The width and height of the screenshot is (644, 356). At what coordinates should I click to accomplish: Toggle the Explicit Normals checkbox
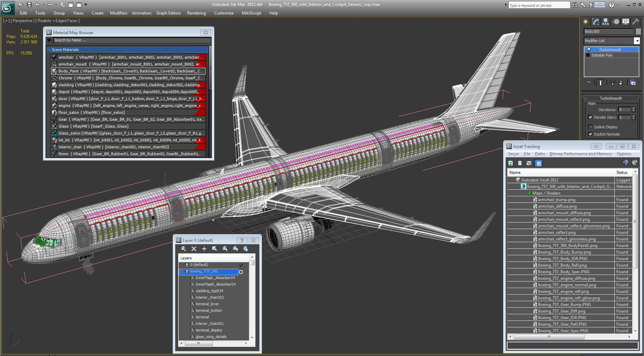tap(590, 134)
